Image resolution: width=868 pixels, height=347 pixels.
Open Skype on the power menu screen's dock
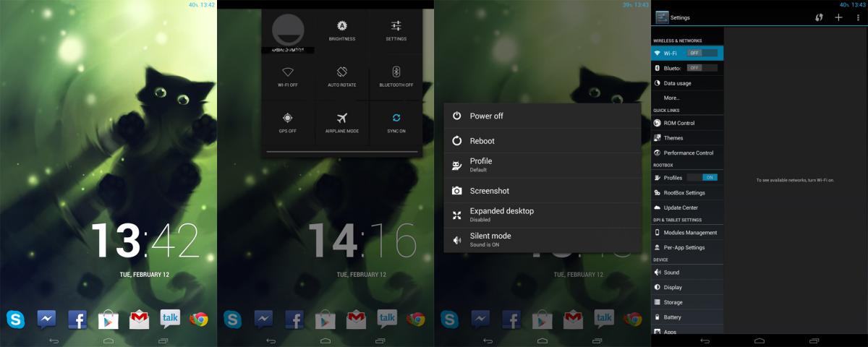tap(449, 319)
